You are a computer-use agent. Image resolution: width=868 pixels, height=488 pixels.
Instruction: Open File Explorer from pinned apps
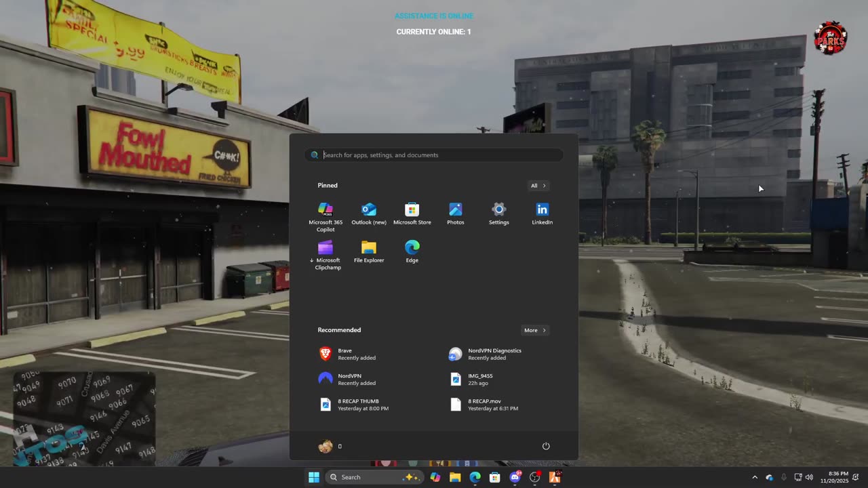(x=369, y=251)
